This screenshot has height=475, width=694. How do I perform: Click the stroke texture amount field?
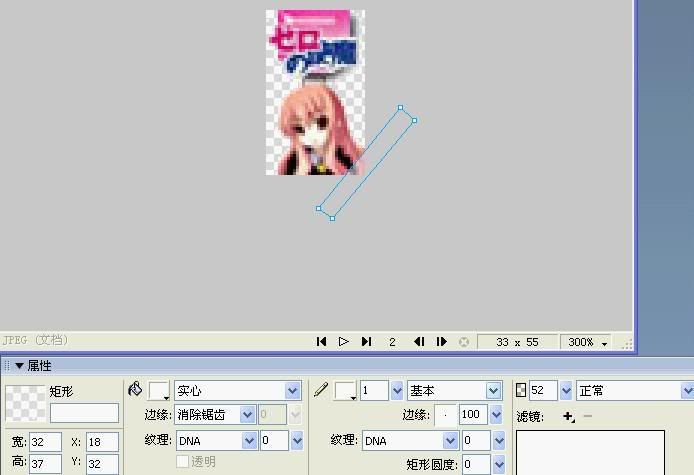[x=476, y=440]
